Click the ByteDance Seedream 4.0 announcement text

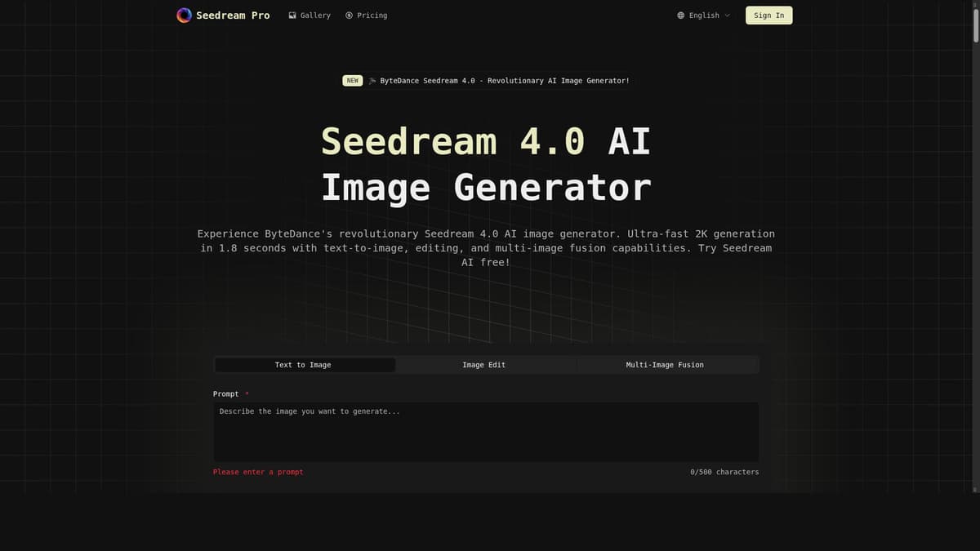click(504, 80)
